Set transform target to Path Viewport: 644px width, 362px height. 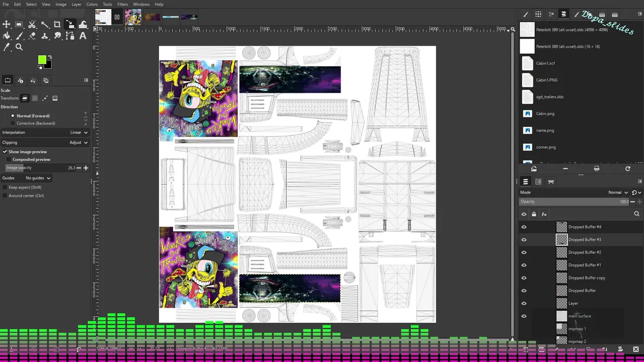45,98
